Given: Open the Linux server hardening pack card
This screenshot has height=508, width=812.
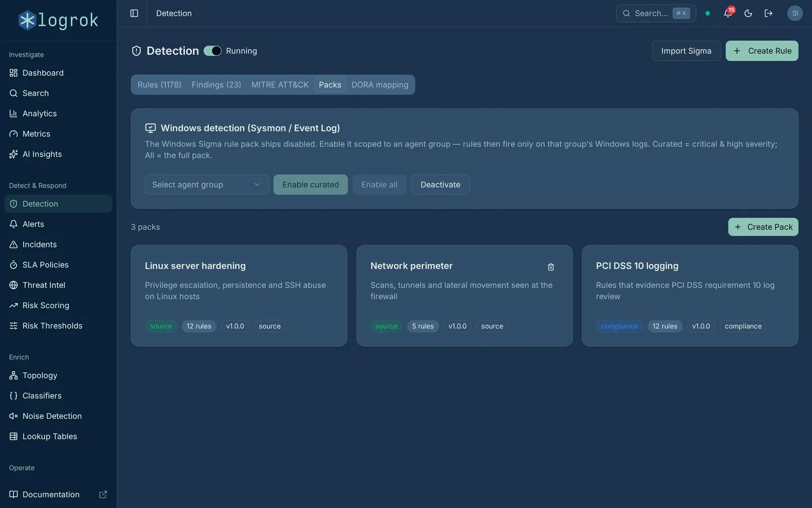Looking at the screenshot, I should point(239,296).
